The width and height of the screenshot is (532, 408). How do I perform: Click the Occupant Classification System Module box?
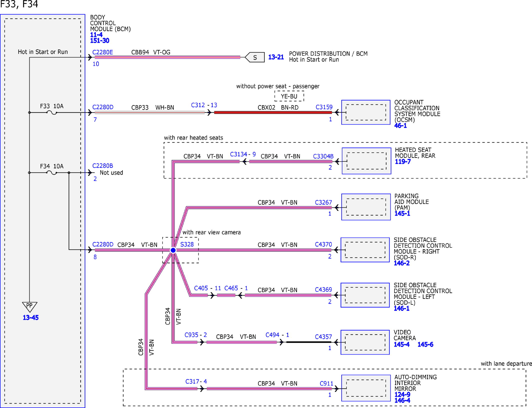(366, 112)
